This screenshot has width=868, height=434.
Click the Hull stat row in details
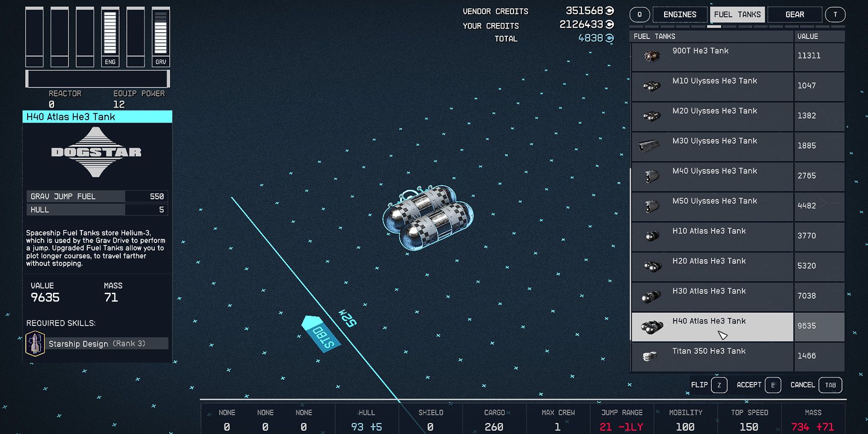click(x=97, y=210)
